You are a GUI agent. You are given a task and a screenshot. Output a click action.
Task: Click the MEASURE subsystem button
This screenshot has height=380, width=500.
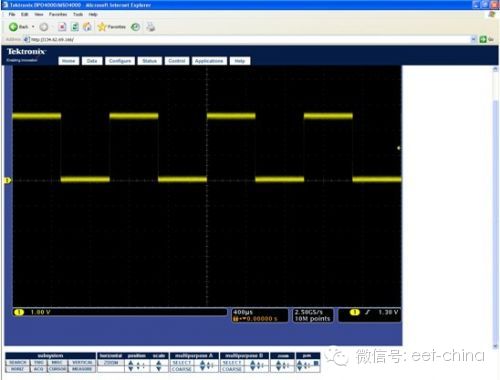pos(82,369)
